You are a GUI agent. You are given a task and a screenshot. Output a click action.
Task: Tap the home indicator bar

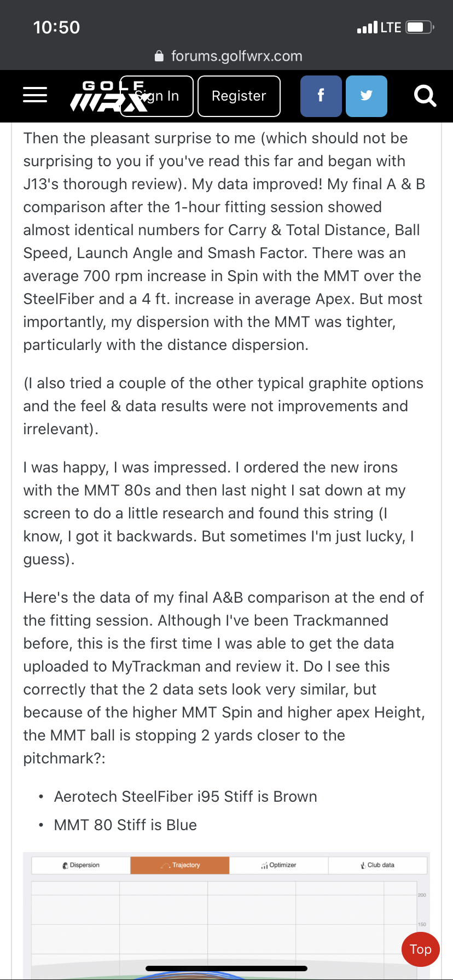226,969
